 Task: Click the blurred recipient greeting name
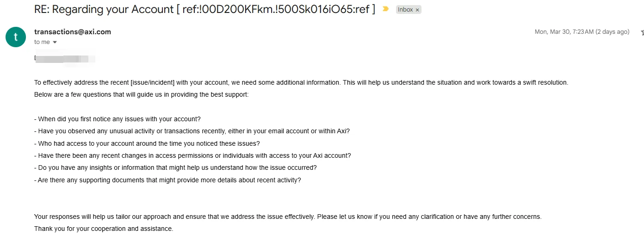click(x=65, y=59)
